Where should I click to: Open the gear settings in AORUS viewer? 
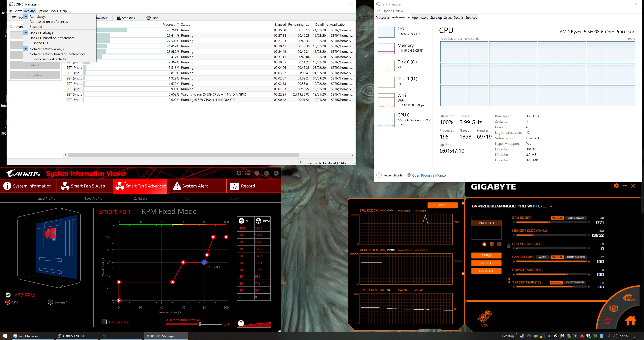pos(239,173)
